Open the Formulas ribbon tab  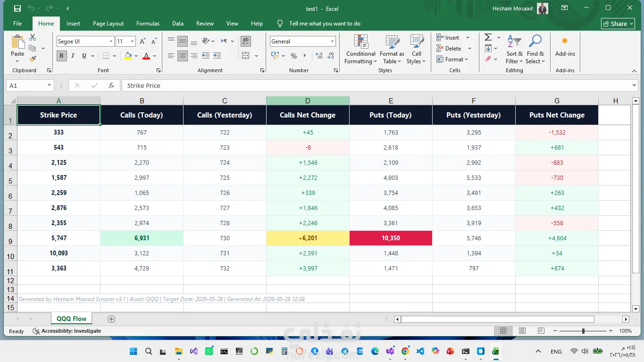[148, 24]
